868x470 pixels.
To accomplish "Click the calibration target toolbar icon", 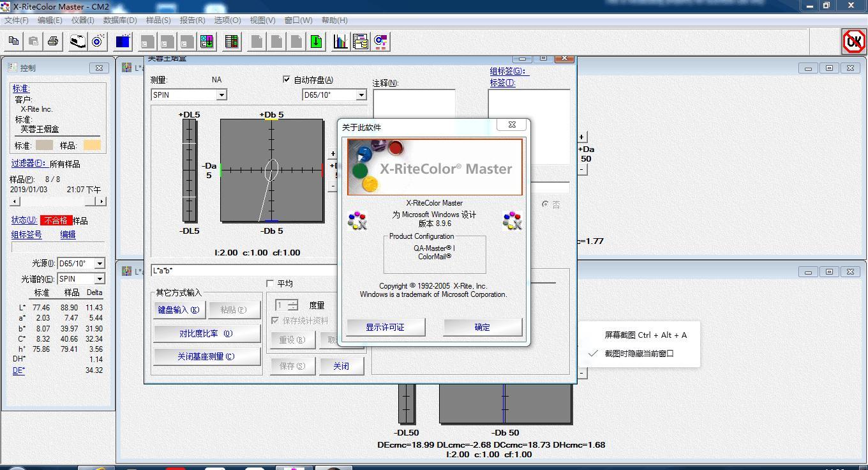I will coord(98,42).
